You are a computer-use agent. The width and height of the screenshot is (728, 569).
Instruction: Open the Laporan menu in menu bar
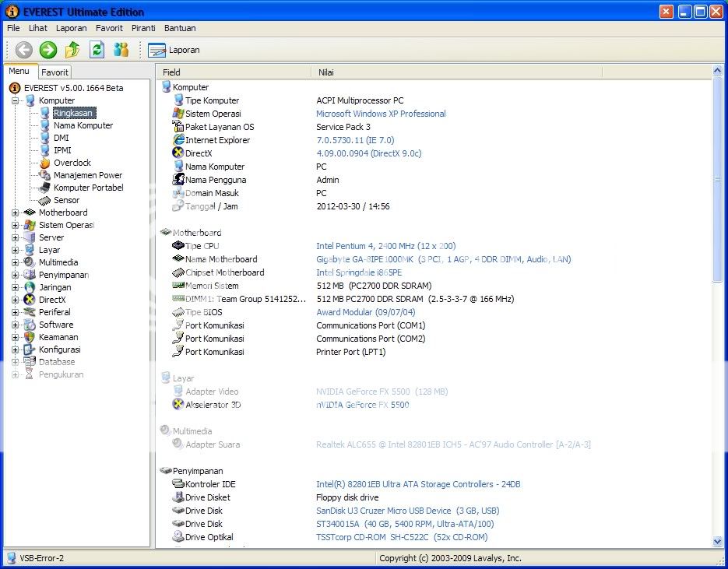[71, 28]
